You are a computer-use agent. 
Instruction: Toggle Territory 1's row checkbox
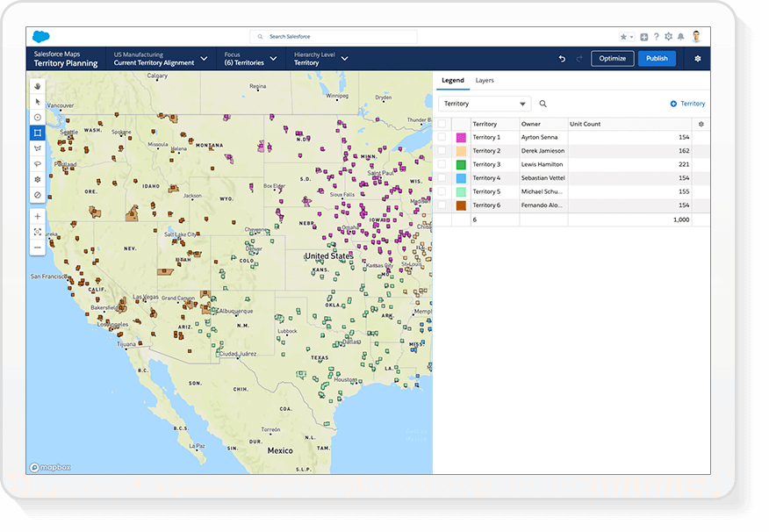[x=440, y=136]
